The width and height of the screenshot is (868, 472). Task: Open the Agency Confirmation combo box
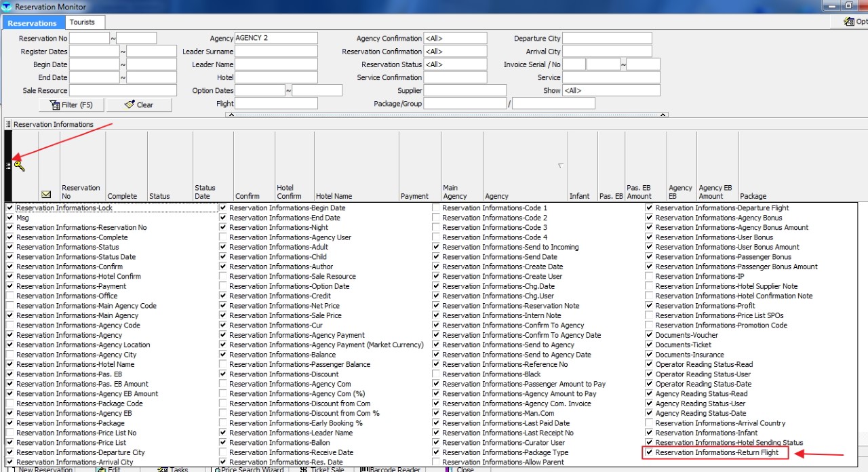(455, 39)
